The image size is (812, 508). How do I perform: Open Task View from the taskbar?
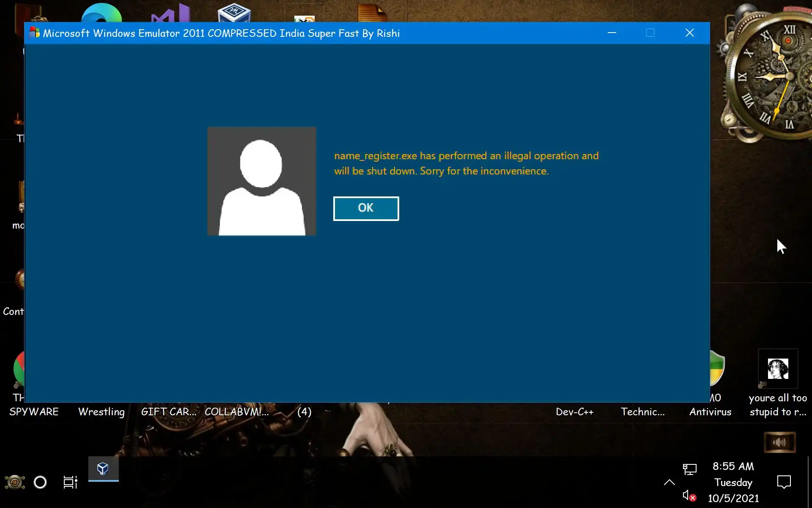coord(70,482)
